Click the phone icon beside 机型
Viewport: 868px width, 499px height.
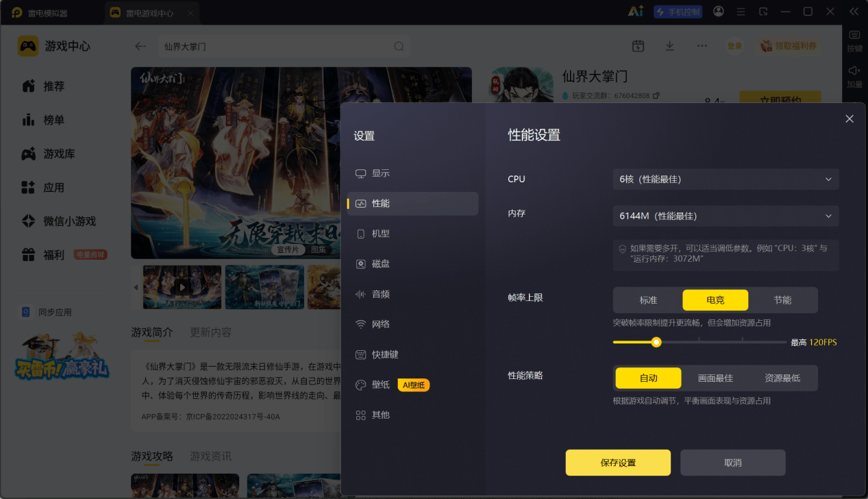[361, 234]
